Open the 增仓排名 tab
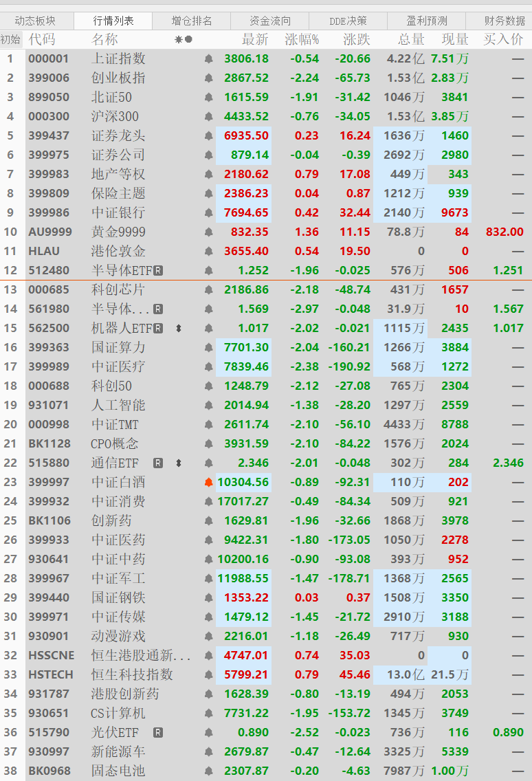The image size is (532, 781). pos(192,21)
